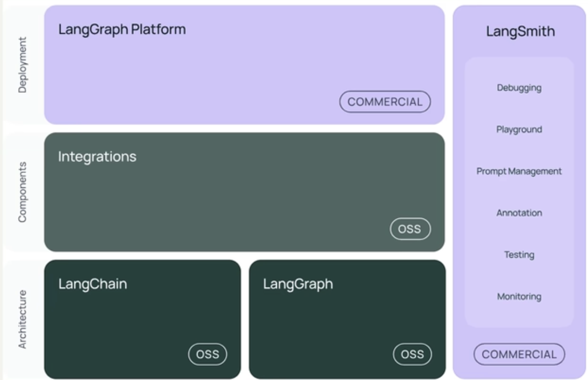
Task: Select the OSS badge under LangChain
Action: [208, 354]
